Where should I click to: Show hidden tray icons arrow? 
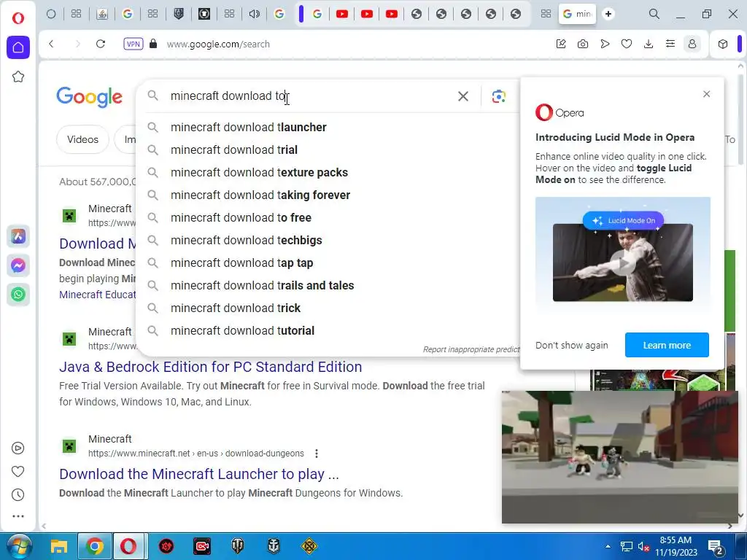[x=608, y=546]
